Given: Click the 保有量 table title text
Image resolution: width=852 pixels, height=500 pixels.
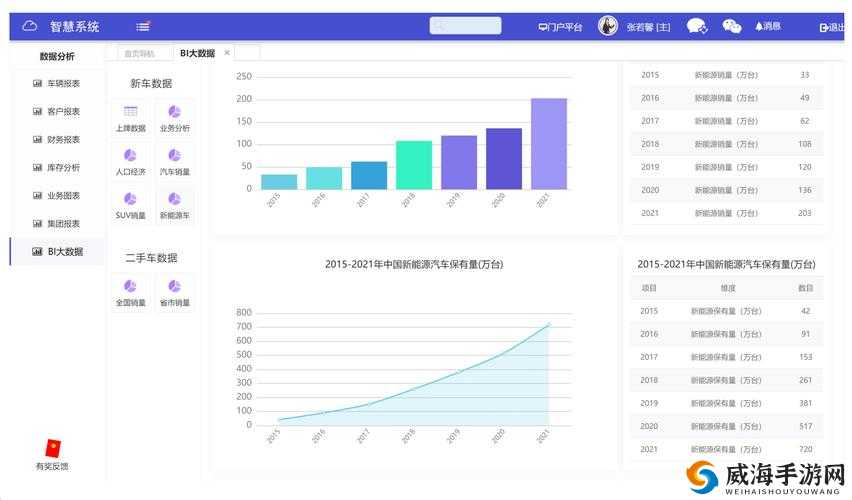Looking at the screenshot, I should [726, 264].
